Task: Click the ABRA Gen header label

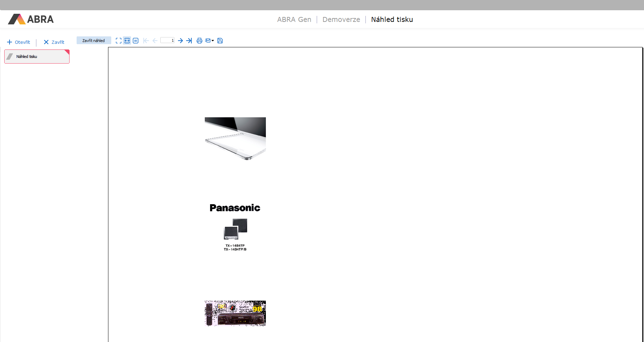Action: (x=294, y=19)
